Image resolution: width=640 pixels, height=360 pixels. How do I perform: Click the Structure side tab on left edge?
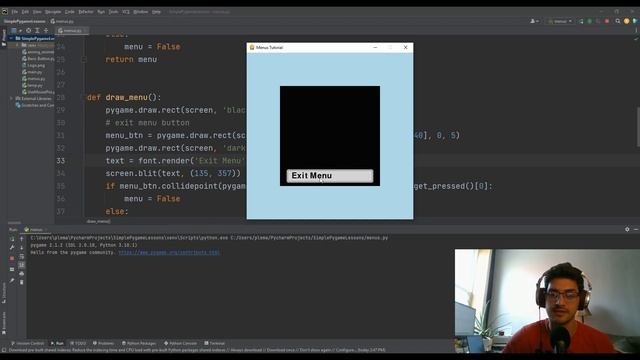(x=4, y=292)
